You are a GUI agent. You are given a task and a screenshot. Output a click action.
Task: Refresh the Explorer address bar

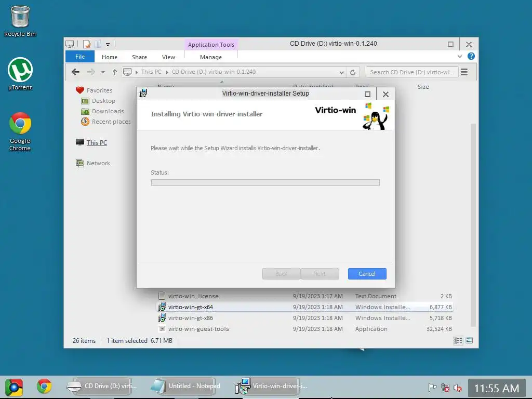pos(353,72)
